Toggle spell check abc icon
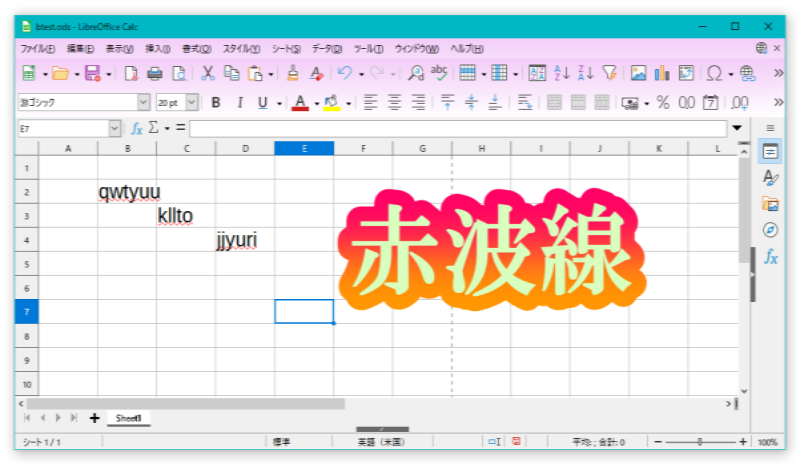Screen dimensions: 800x465 tap(438, 73)
